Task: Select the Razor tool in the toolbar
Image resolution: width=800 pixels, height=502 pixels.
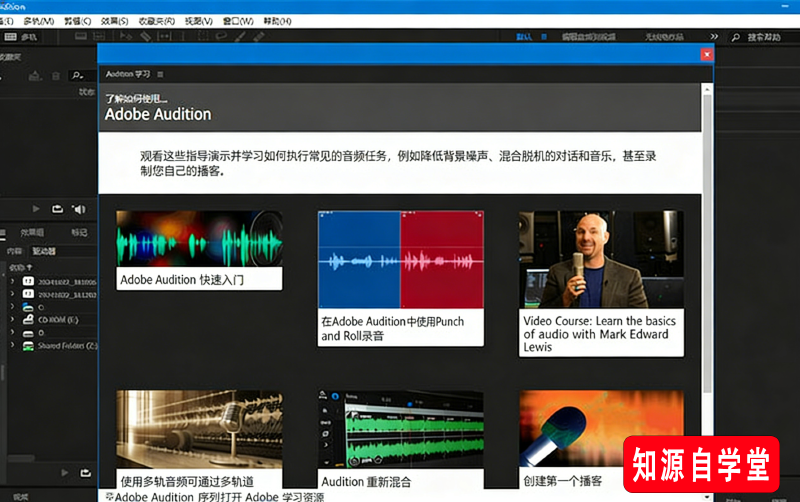Action: (x=144, y=37)
